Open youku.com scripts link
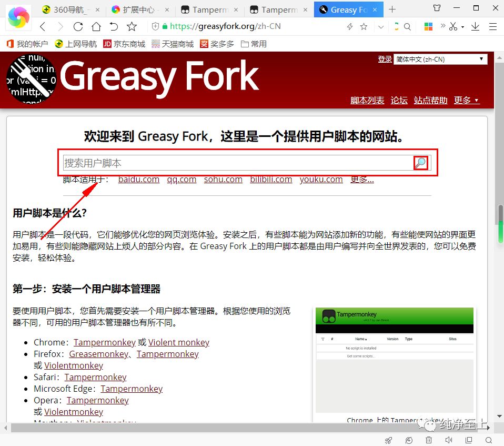The width and height of the screenshot is (504, 446). (x=321, y=179)
